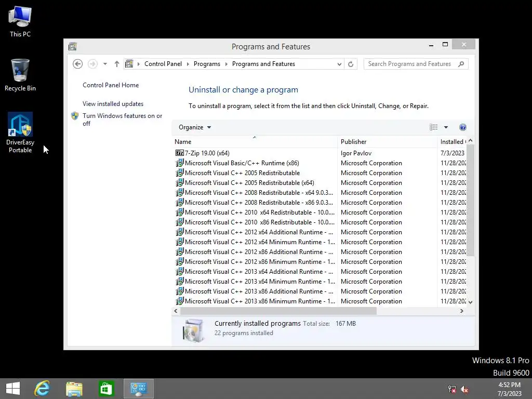Open File Explorer from taskbar

[x=74, y=389]
